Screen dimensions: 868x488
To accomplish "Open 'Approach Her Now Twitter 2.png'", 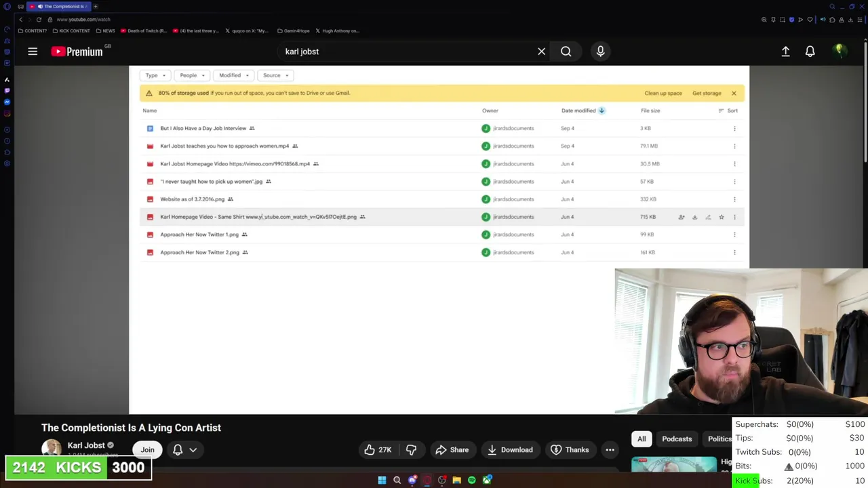I will 199,252.
